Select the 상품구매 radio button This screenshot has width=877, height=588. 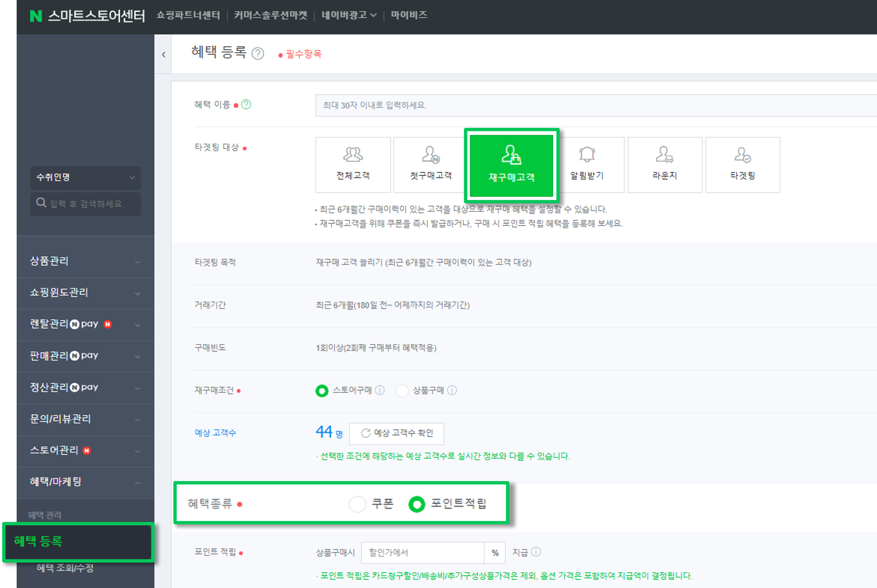tap(402, 391)
